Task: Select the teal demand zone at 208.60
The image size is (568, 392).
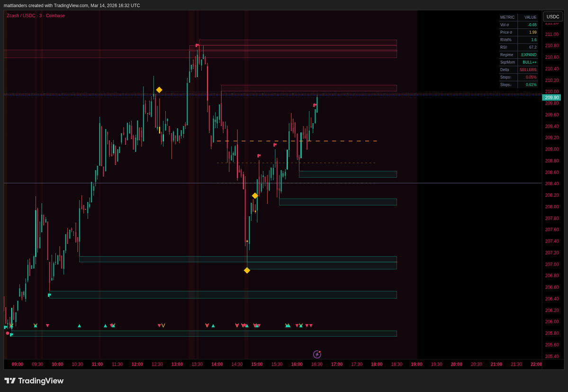Action: tap(348, 174)
